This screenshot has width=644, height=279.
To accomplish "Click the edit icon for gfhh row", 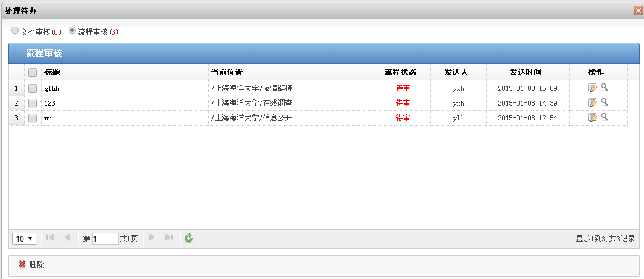I will (593, 88).
